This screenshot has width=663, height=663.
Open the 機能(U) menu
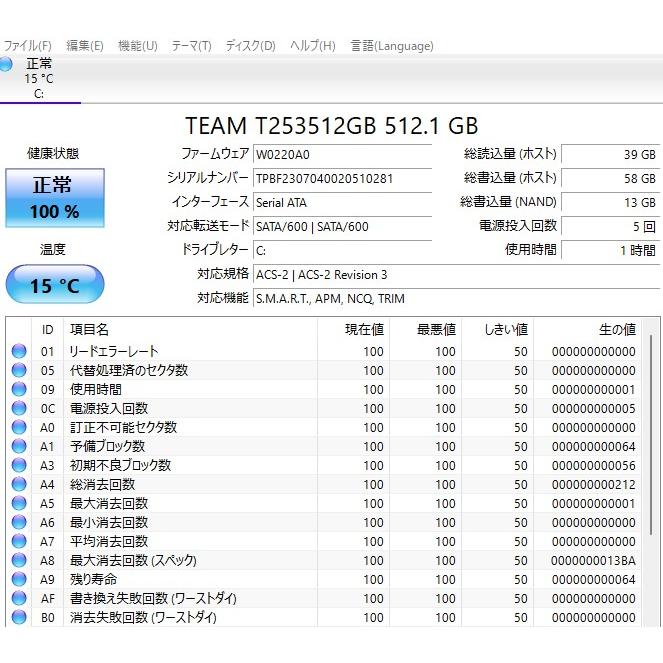(137, 46)
